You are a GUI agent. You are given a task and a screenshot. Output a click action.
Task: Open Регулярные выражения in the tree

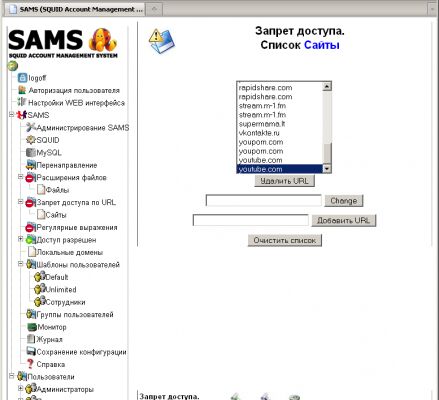[77, 228]
